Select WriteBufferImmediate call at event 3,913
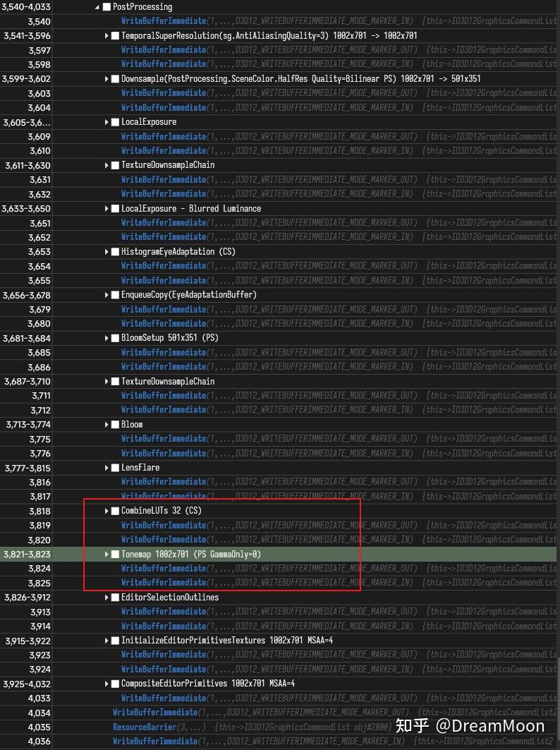The image size is (560, 750). pos(164,612)
